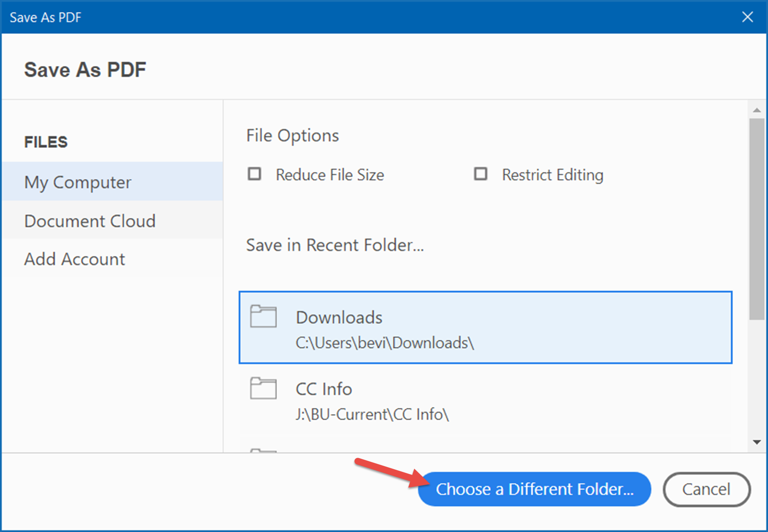Select My Computer in the Files list
Viewport: 768px width, 532px height.
(78, 182)
